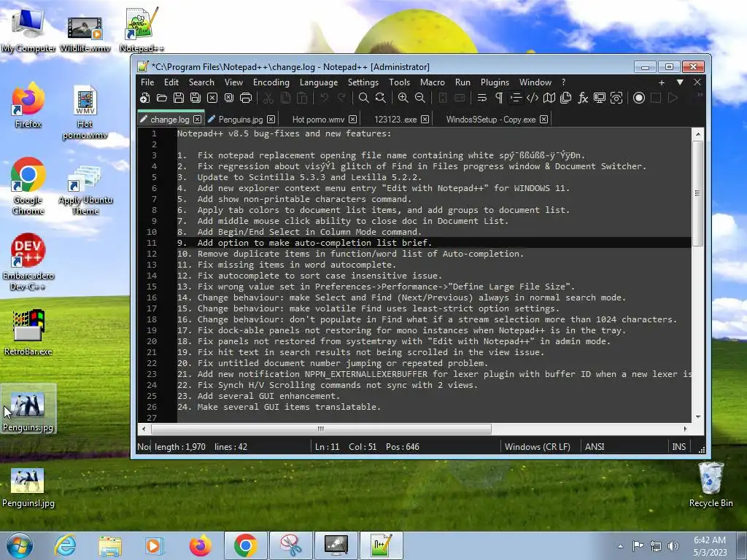The width and height of the screenshot is (747, 560).
Task: Open Internet Explorer from the taskbar
Action: (x=65, y=545)
